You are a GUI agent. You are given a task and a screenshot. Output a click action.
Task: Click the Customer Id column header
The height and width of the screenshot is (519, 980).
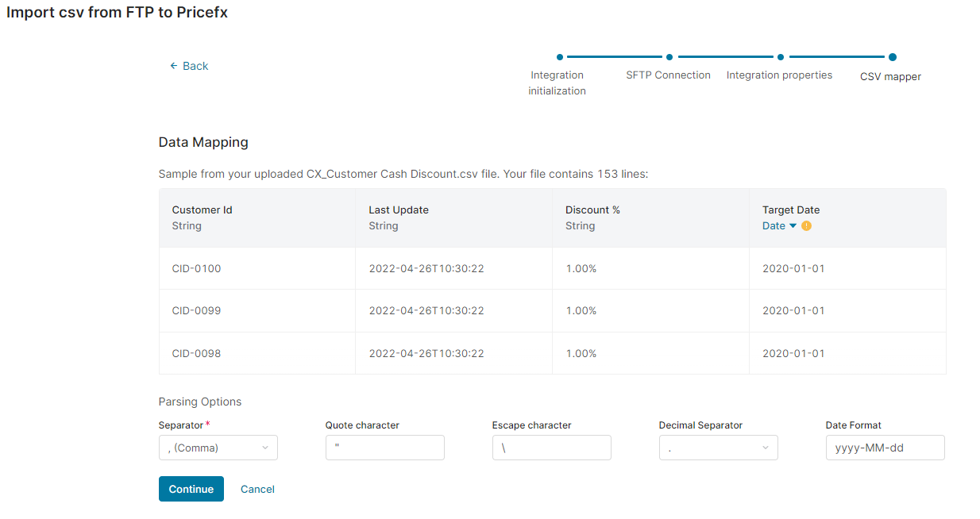tap(202, 210)
